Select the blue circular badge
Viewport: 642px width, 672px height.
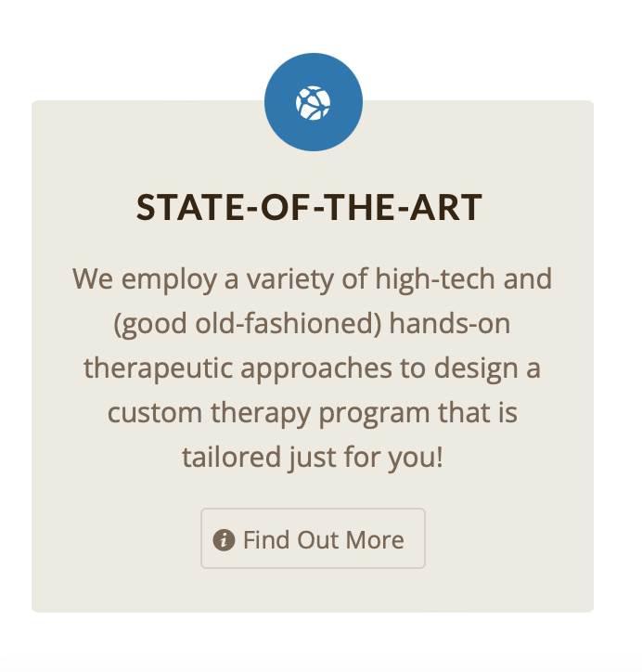(314, 102)
